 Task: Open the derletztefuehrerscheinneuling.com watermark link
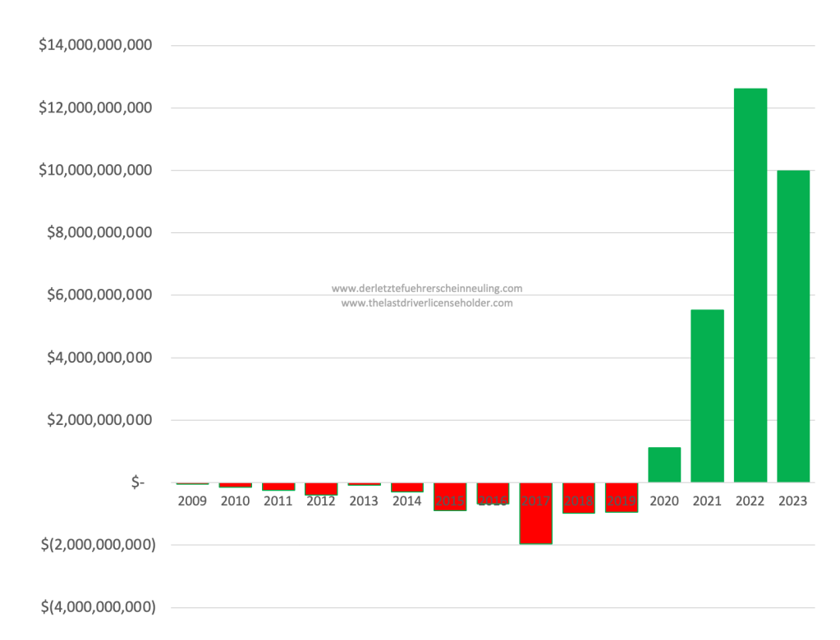tap(427, 288)
